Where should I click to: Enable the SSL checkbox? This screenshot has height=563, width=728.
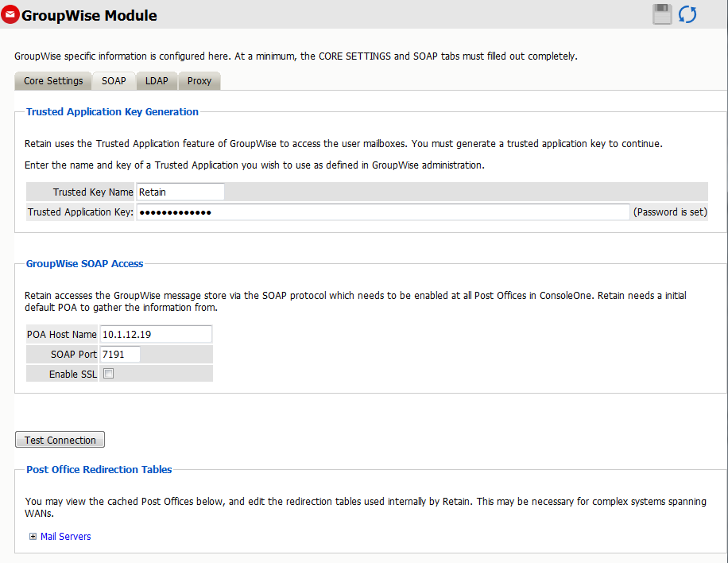pos(109,374)
